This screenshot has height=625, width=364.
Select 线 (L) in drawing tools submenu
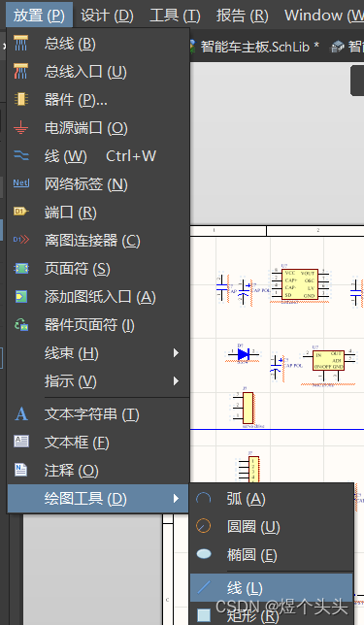[272, 587]
